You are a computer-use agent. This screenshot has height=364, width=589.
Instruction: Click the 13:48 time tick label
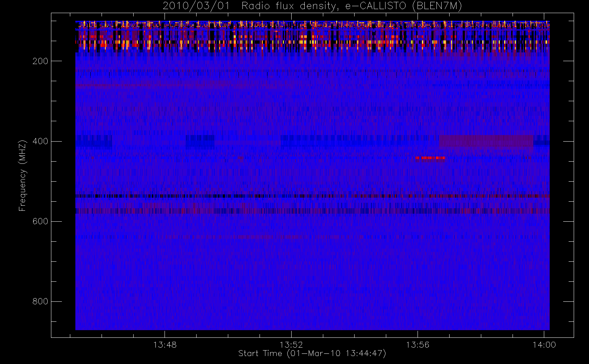pyautogui.click(x=165, y=345)
